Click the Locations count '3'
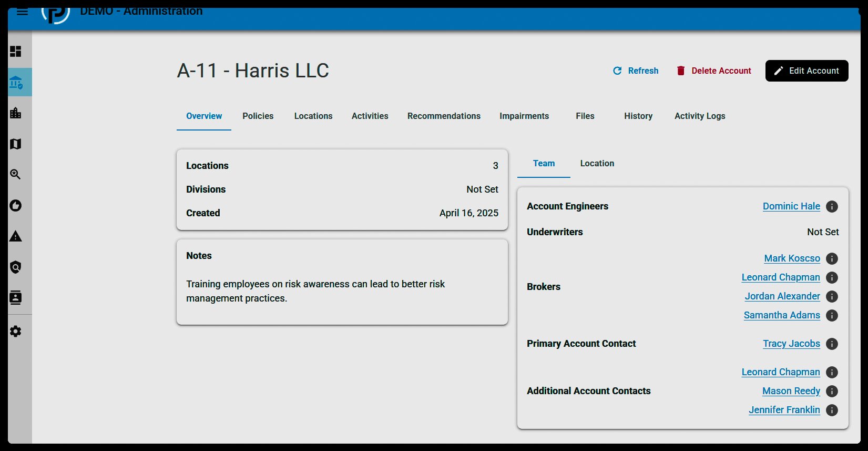The height and width of the screenshot is (451, 868). [495, 166]
